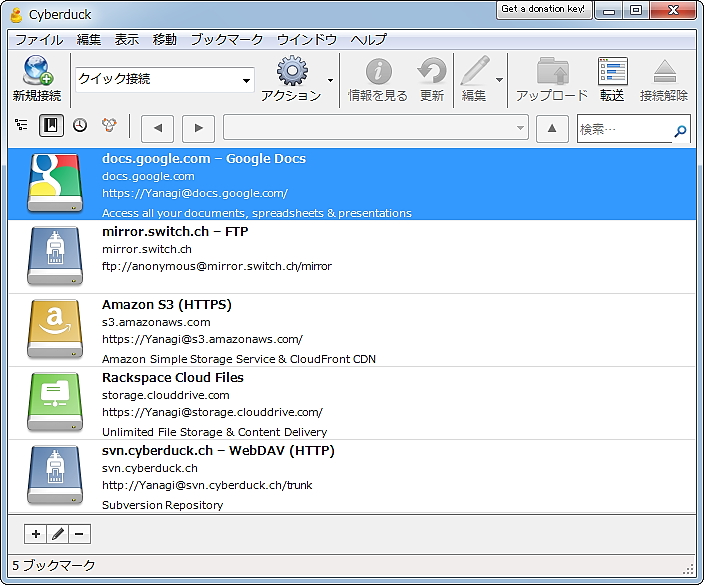The height and width of the screenshot is (585, 704).
Task: Click the Amazon S3 drive icon
Action: pos(55,329)
